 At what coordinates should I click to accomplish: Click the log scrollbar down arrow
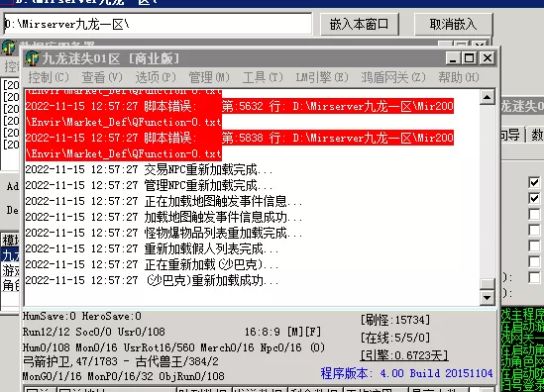[488, 297]
